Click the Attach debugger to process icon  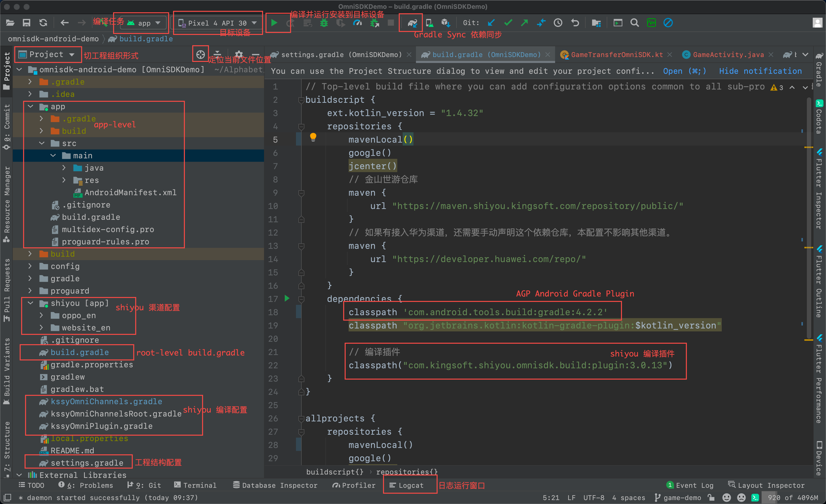374,23
